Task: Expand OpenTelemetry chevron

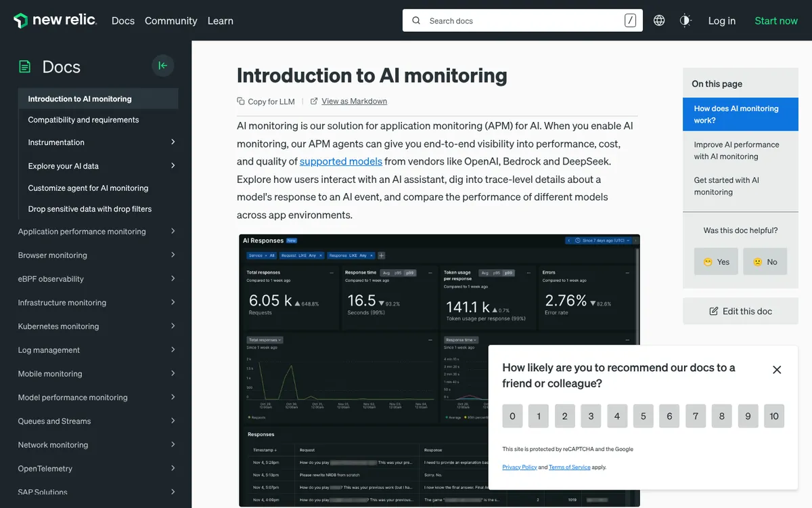Action: click(173, 468)
